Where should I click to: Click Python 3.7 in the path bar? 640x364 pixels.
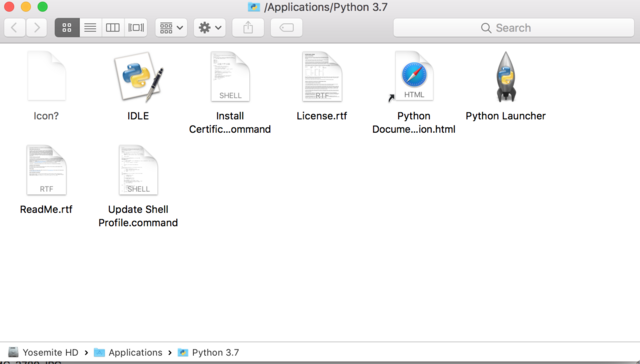coord(209,353)
